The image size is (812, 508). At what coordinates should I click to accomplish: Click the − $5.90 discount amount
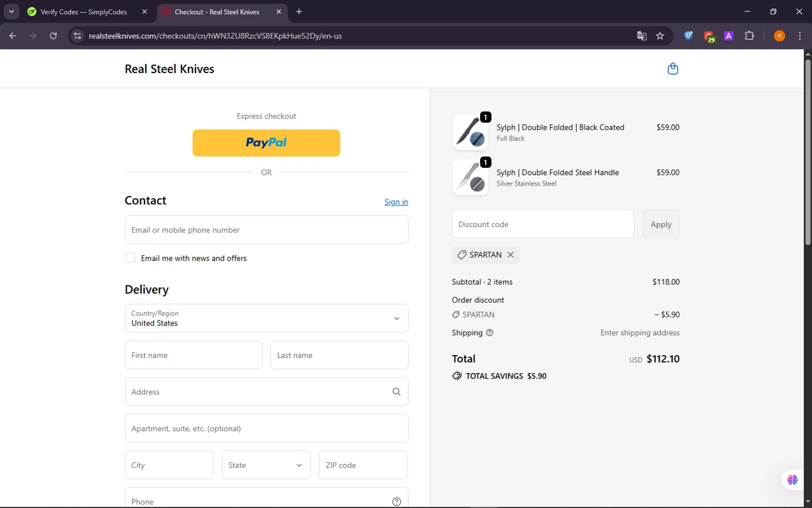point(667,315)
